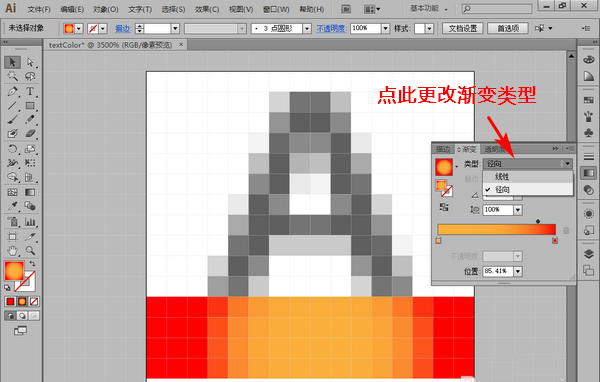This screenshot has height=382, width=600.
Task: Choose 线性 gradient type option
Action: click(528, 177)
